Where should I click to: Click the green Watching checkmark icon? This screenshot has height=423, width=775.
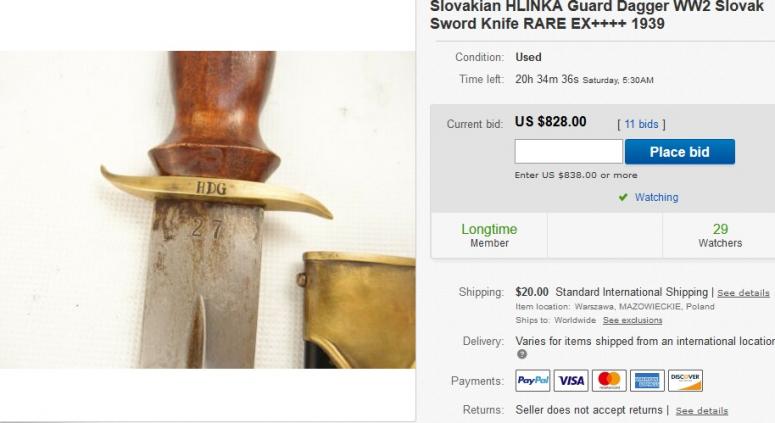(x=623, y=197)
